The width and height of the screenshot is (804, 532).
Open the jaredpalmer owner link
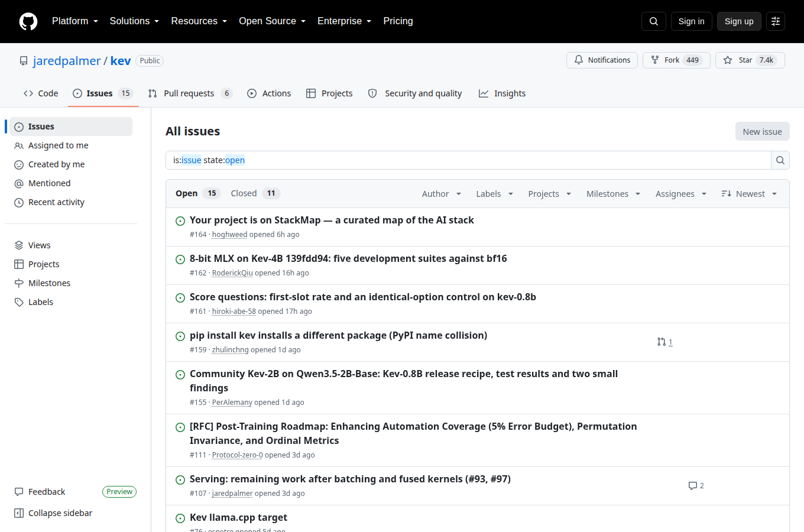tap(67, 61)
